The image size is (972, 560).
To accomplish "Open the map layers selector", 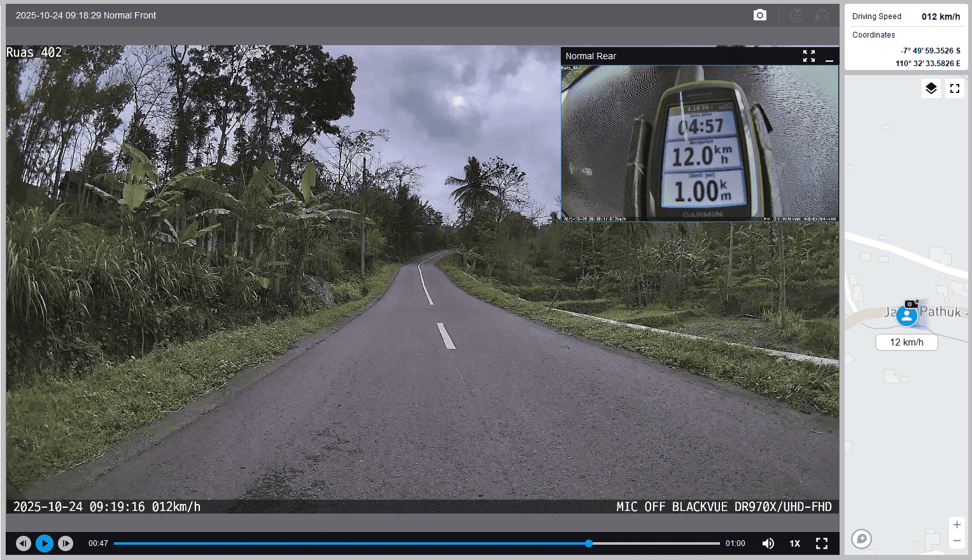I will 931,88.
